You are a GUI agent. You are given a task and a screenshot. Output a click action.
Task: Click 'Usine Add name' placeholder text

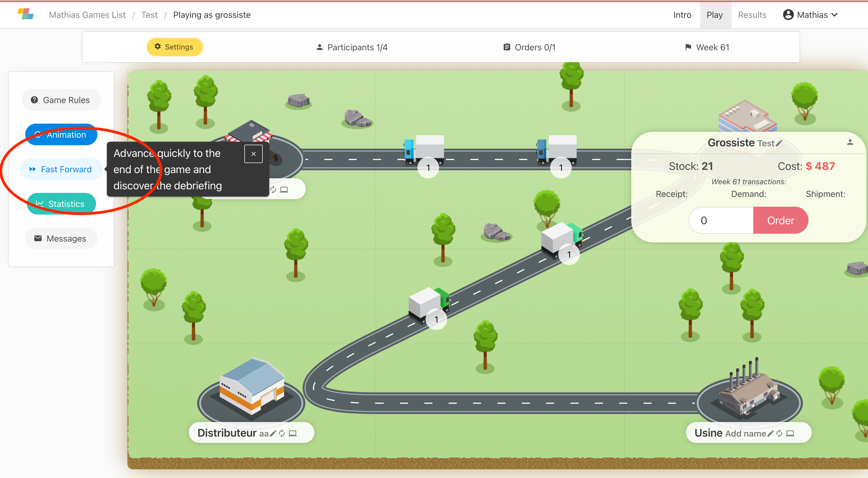point(730,433)
